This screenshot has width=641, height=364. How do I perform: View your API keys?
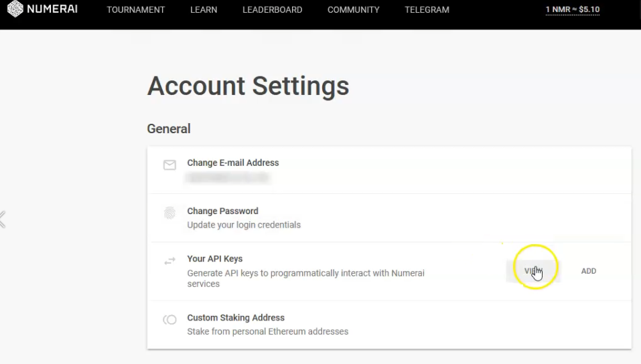point(533,271)
